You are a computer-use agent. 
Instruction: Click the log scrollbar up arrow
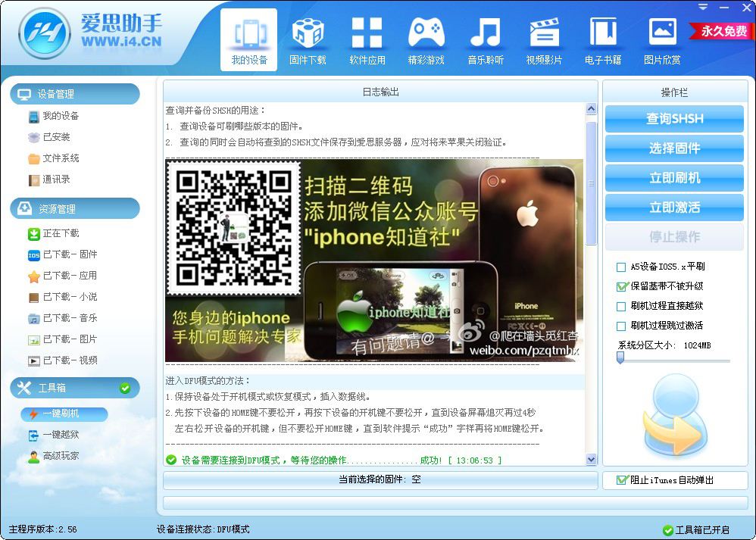tap(592, 108)
